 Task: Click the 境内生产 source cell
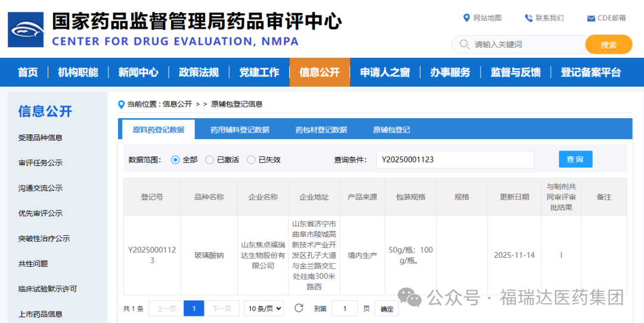click(x=363, y=256)
